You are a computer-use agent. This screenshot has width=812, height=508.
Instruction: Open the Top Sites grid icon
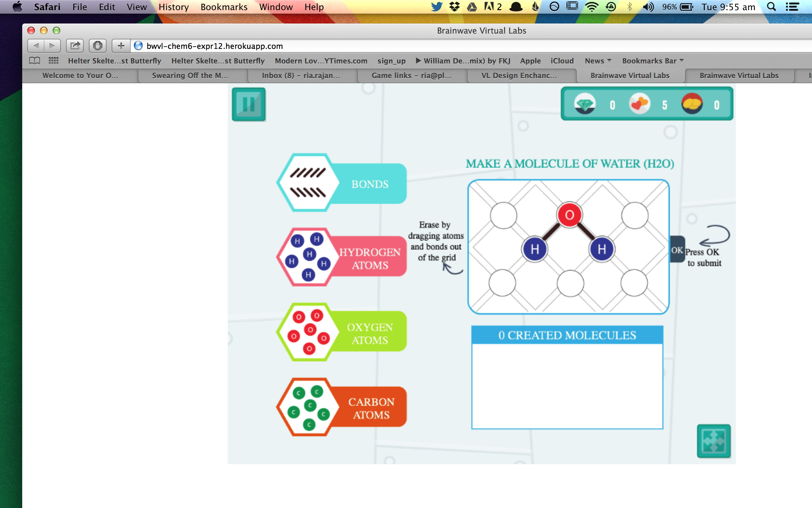tap(54, 61)
